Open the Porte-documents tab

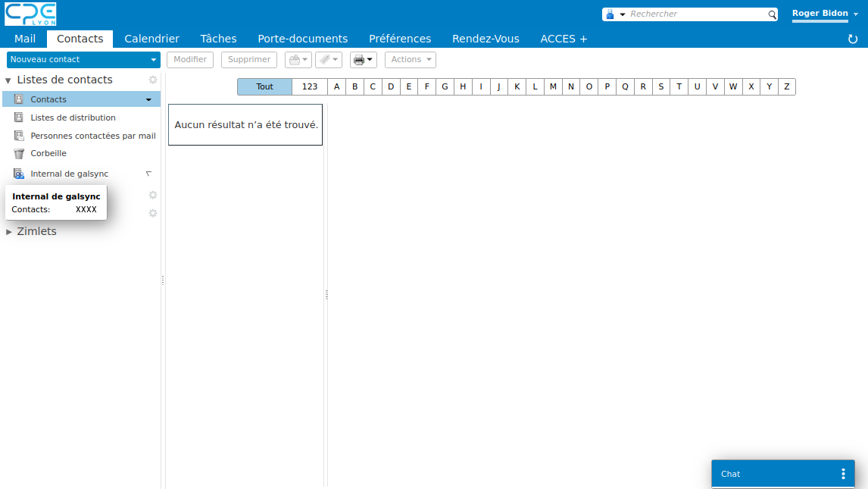tap(303, 39)
